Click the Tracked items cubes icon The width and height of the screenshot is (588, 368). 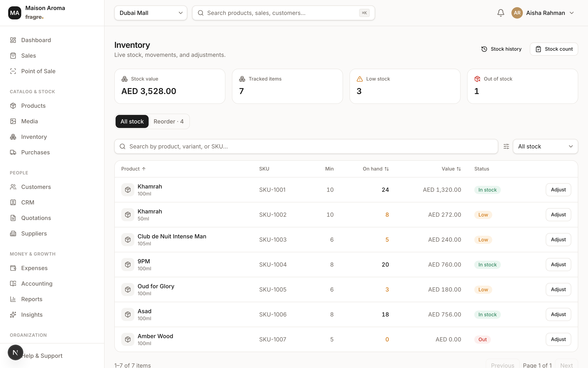tap(242, 79)
